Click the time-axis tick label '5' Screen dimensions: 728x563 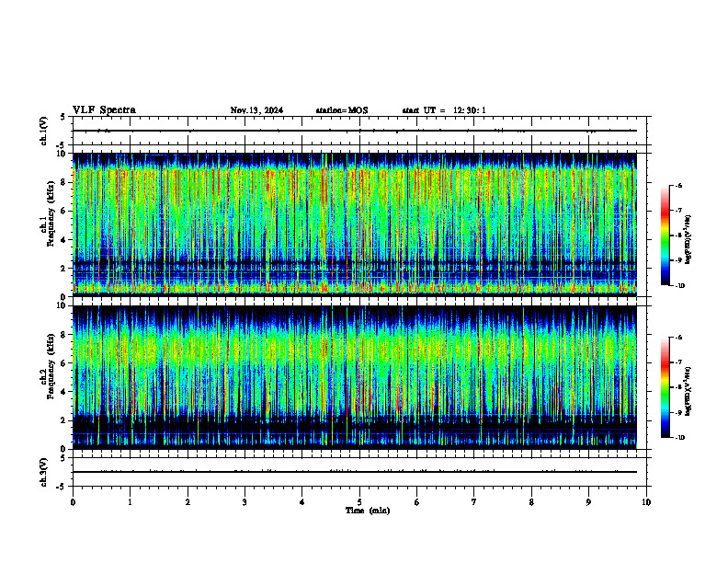(359, 502)
